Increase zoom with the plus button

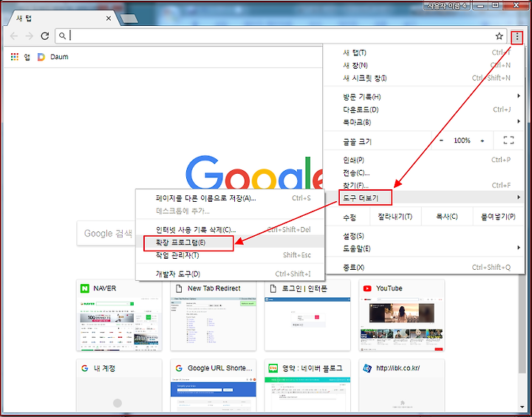coord(482,140)
